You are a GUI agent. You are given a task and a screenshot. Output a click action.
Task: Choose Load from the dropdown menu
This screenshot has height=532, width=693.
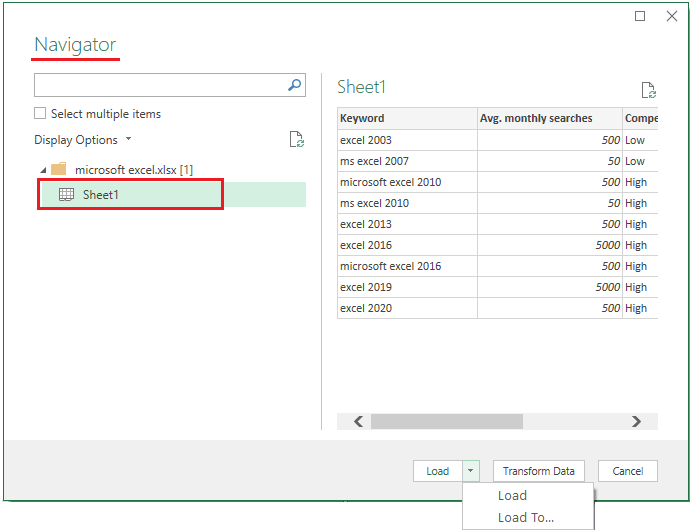(512, 495)
